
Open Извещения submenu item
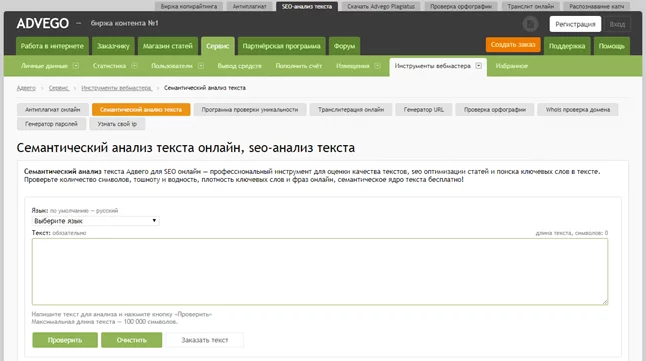click(353, 66)
